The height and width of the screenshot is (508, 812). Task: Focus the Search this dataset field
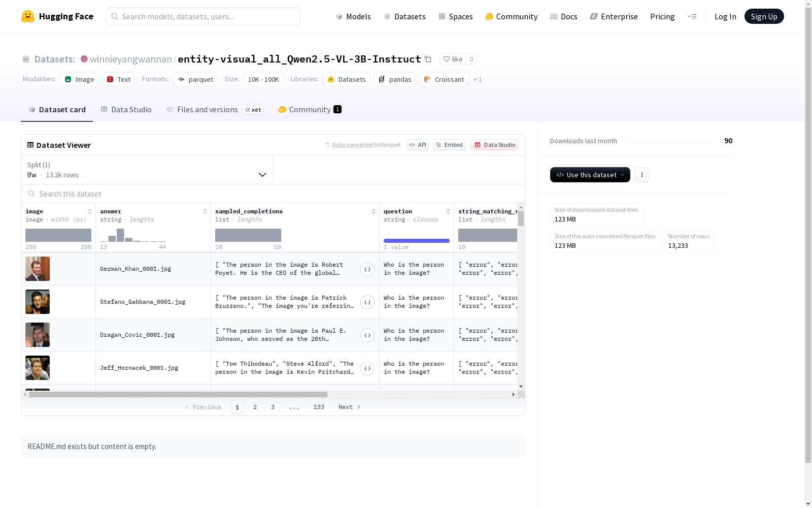273,194
